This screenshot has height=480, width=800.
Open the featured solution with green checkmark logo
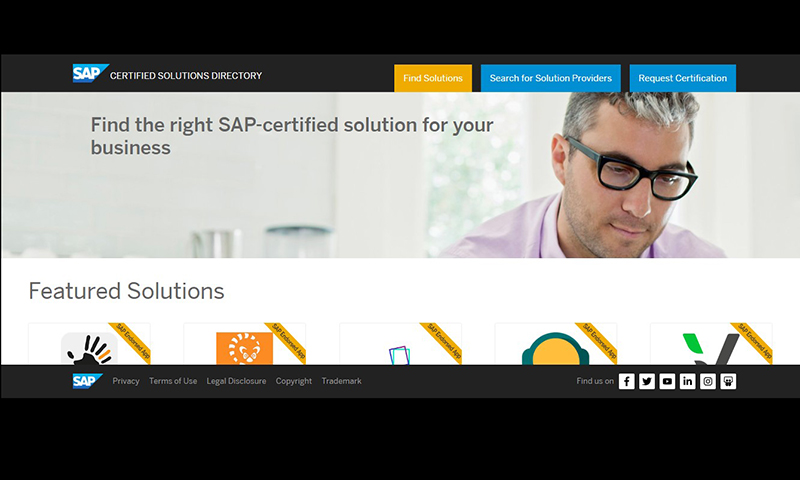click(711, 344)
